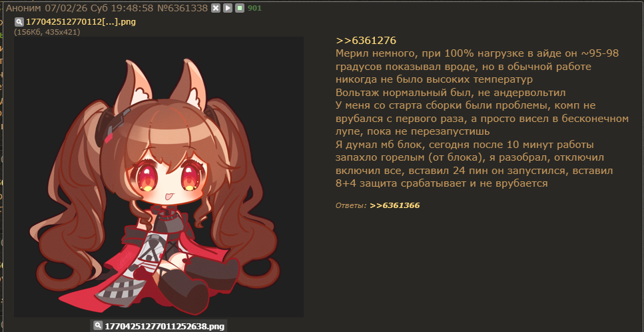Follow quoted post link >>6361276

366,41
